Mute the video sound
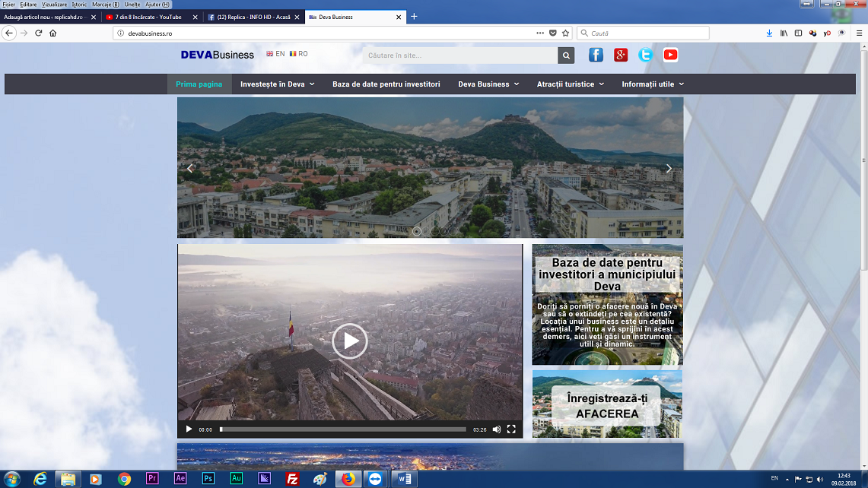This screenshot has height=488, width=868. [497, 429]
